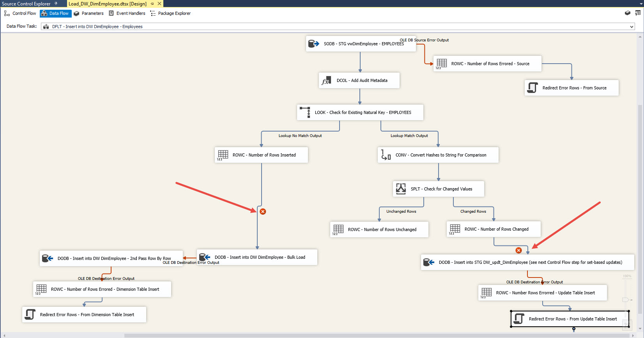The width and height of the screenshot is (644, 338).
Task: Click the vertical scrollbar of the canvas
Action: pyautogui.click(x=640, y=209)
